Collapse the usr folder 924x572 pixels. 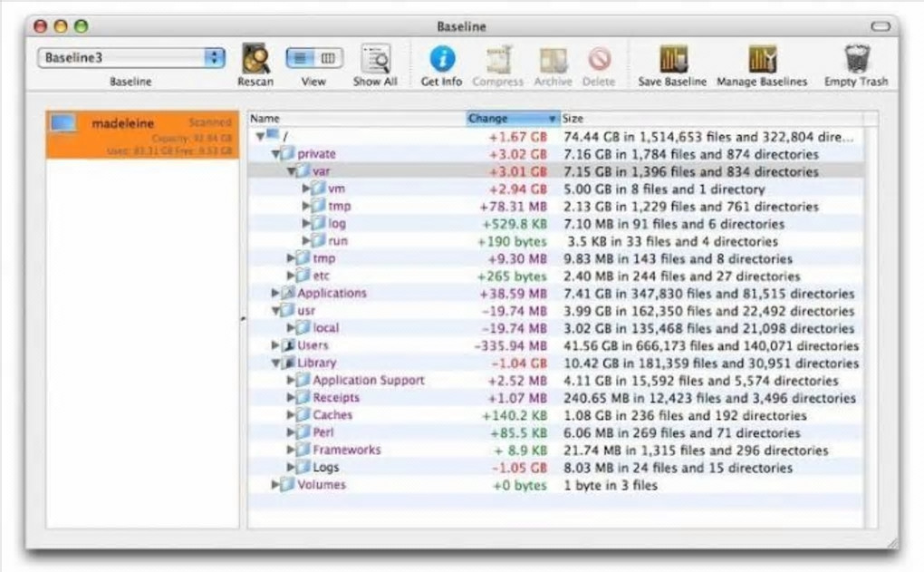(x=275, y=311)
